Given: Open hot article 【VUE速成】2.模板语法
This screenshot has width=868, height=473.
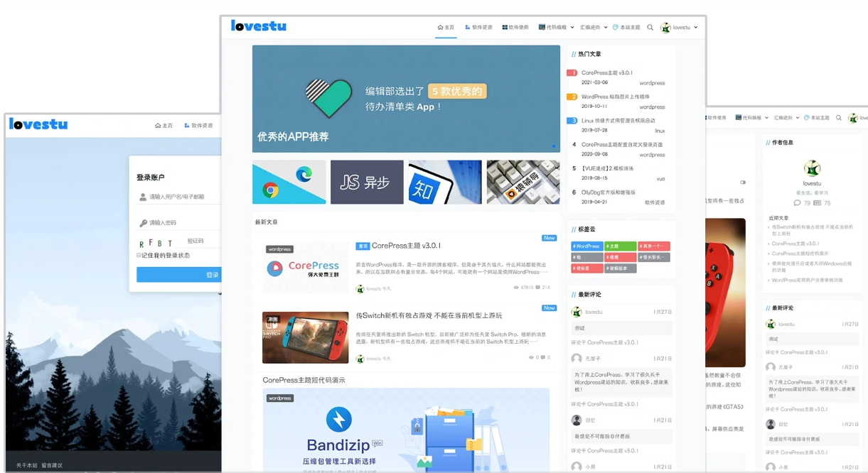Looking at the screenshot, I should (607, 168).
